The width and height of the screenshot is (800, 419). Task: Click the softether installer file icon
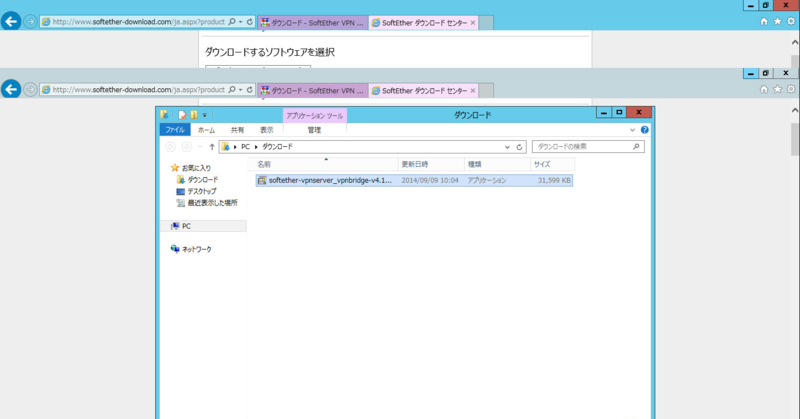click(262, 180)
